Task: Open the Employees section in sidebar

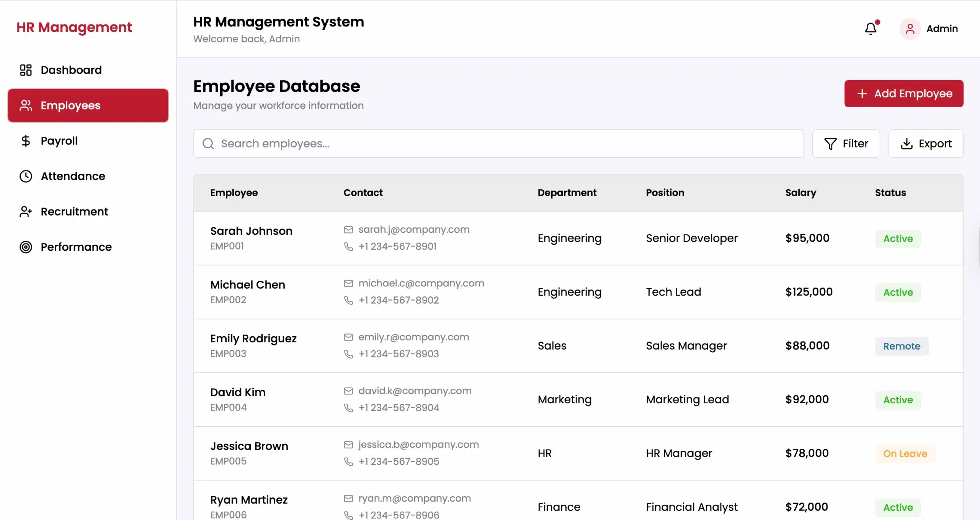Action: (88, 106)
